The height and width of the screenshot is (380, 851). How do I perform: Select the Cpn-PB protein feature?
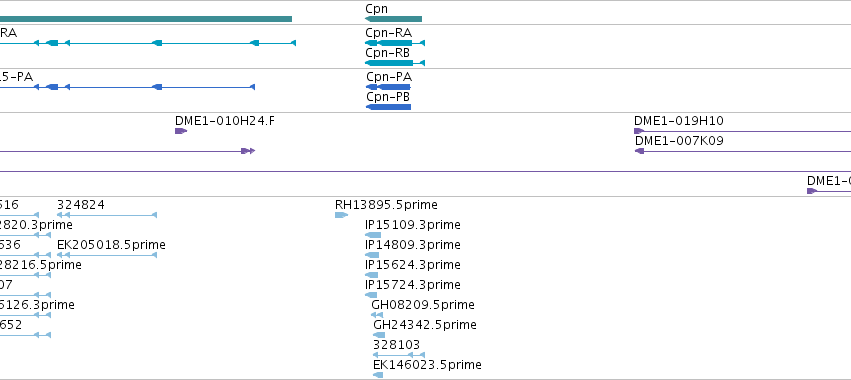click(389, 107)
